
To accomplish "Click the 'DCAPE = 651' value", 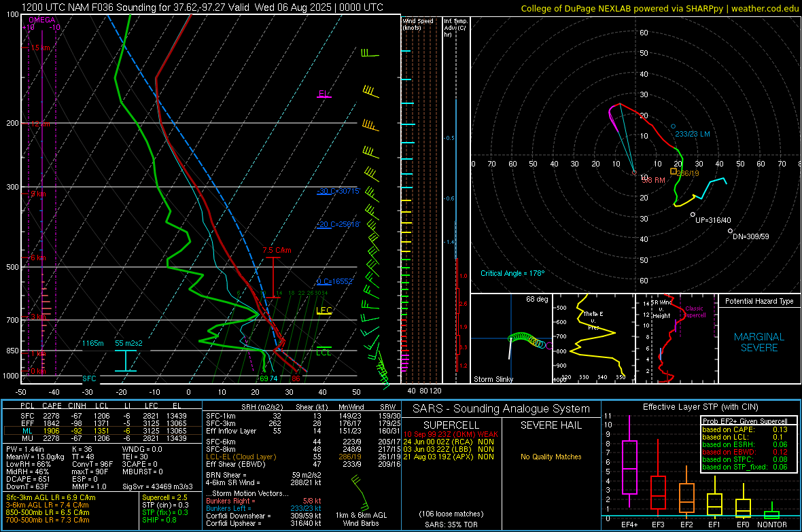I will tap(28, 479).
